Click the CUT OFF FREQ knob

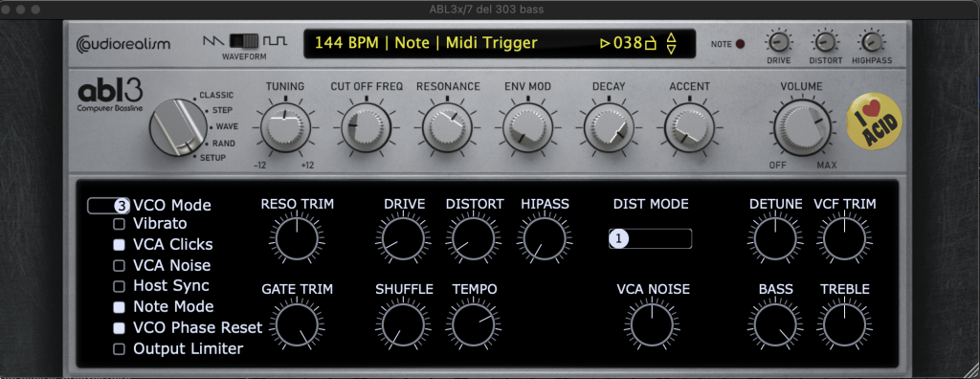[x=367, y=127]
